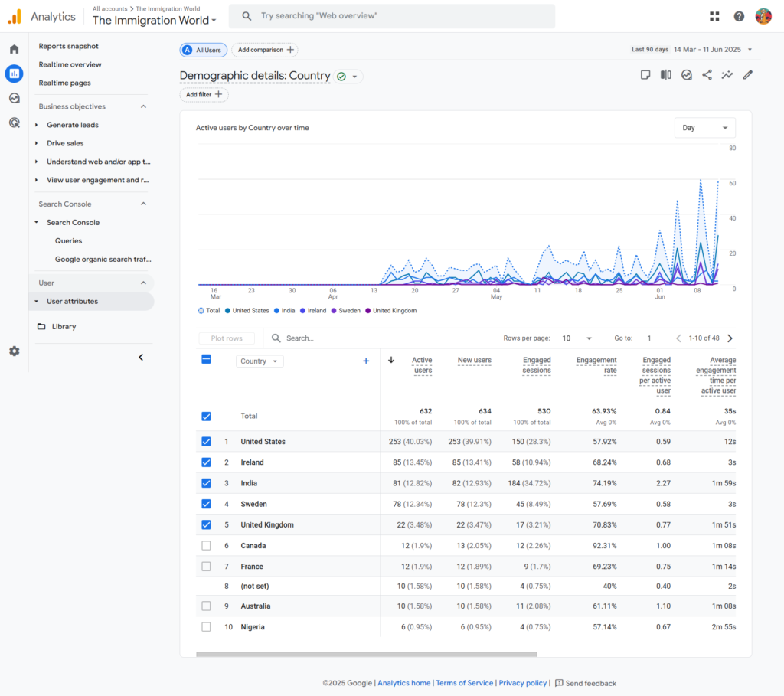The image size is (784, 696).
Task: Select User attributes in sidebar
Action: coord(92,302)
